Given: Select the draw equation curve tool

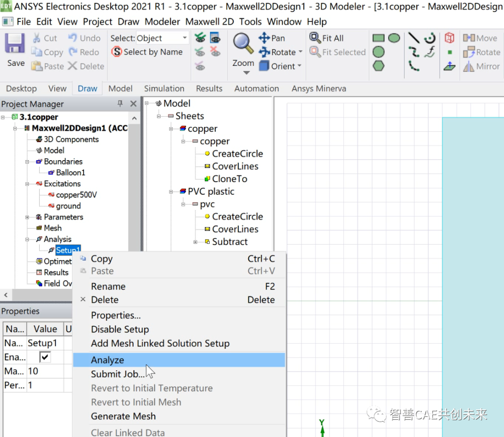Looking at the screenshot, I should pyautogui.click(x=430, y=52).
